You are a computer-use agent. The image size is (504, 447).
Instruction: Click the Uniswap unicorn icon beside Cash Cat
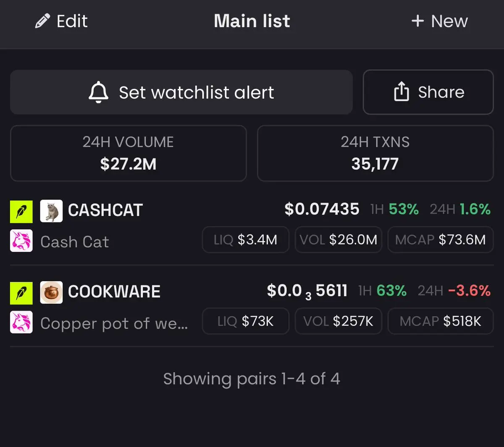pos(21,241)
